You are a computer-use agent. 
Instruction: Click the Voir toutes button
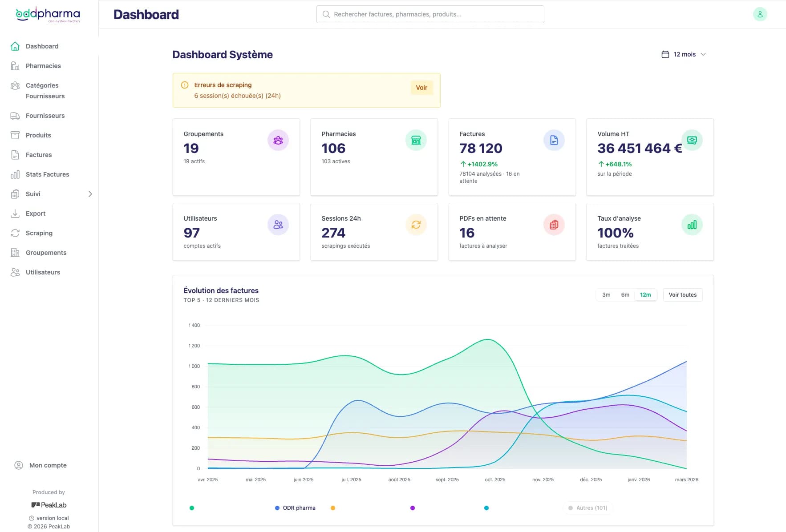[682, 295]
